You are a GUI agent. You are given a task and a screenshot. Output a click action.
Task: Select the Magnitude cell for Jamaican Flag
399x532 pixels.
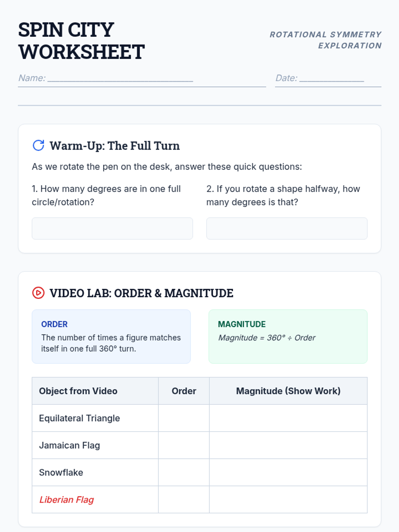288,445
